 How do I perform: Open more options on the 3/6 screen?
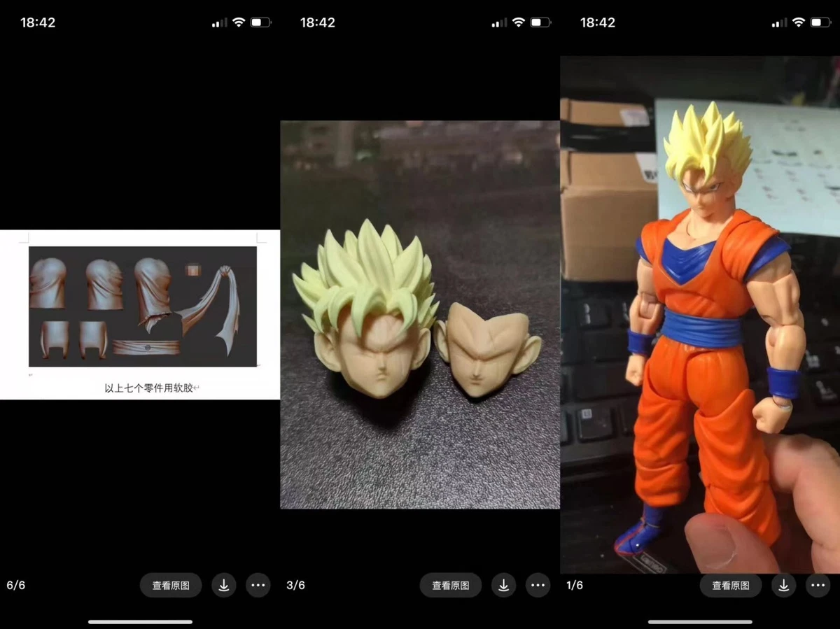538,585
